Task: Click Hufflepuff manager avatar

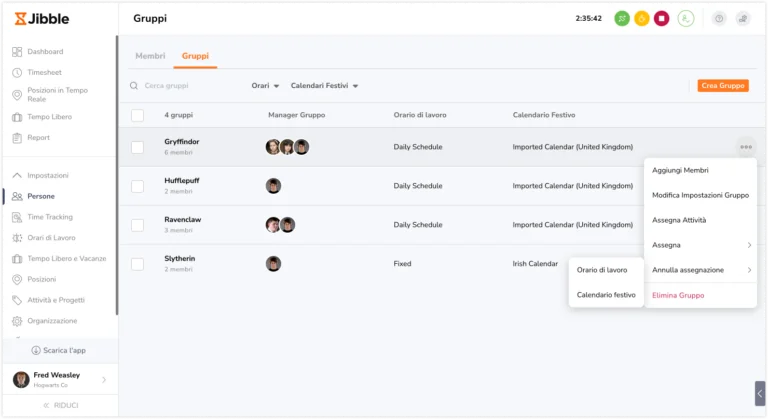Action: (x=273, y=186)
